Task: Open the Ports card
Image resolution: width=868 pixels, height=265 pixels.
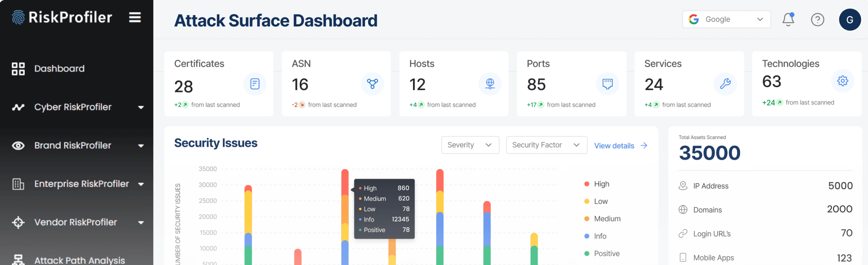Action: 571,84
